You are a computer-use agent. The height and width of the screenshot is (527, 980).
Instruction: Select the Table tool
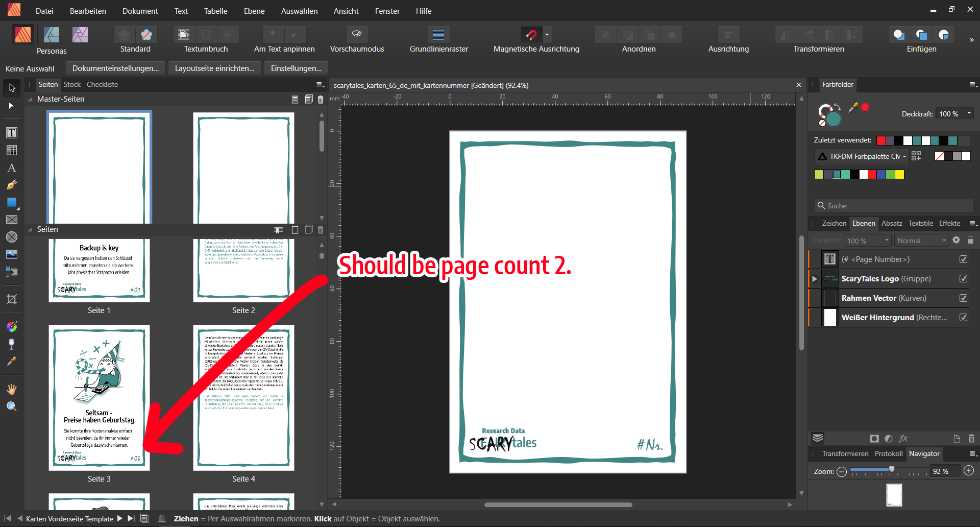(11, 150)
